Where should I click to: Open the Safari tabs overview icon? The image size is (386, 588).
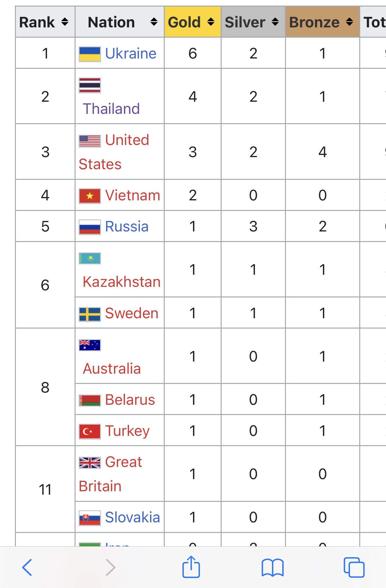(x=354, y=567)
